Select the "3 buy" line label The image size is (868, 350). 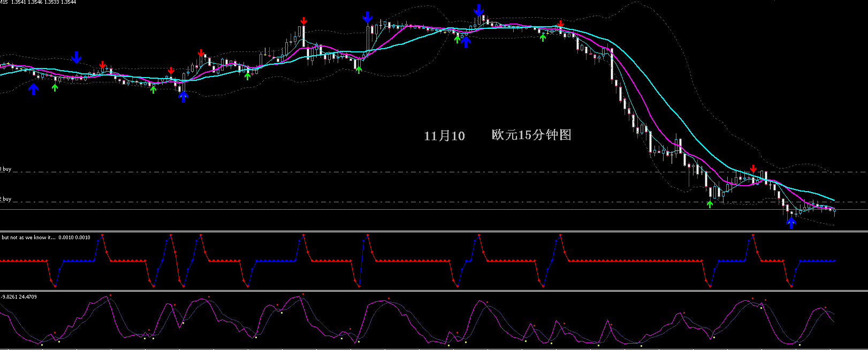(5, 169)
